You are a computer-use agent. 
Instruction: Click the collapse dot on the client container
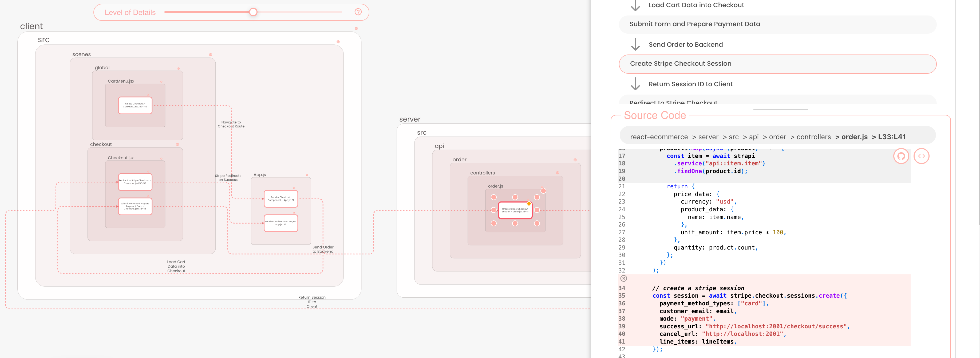356,29
